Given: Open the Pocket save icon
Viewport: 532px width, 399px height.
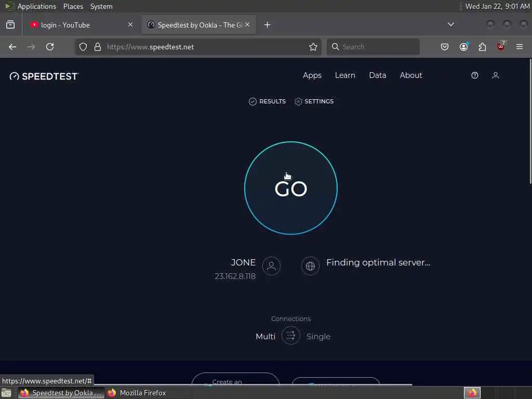Looking at the screenshot, I should [x=445, y=47].
